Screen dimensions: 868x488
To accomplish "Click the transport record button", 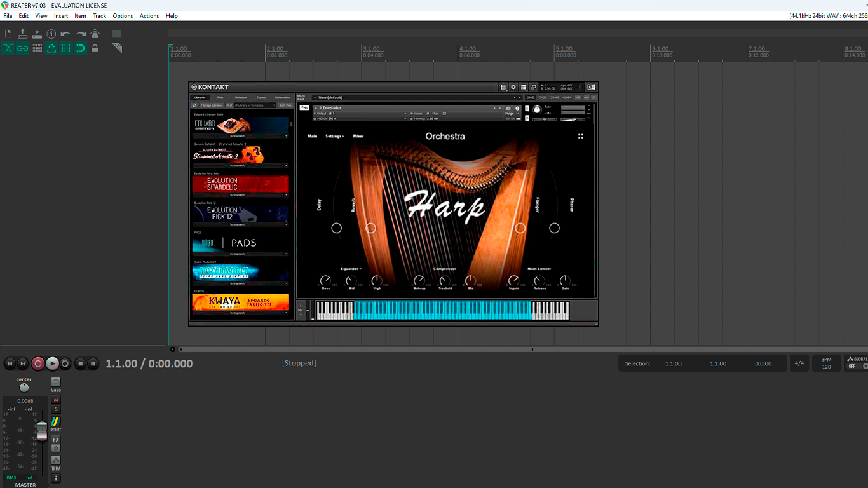I will click(x=38, y=363).
